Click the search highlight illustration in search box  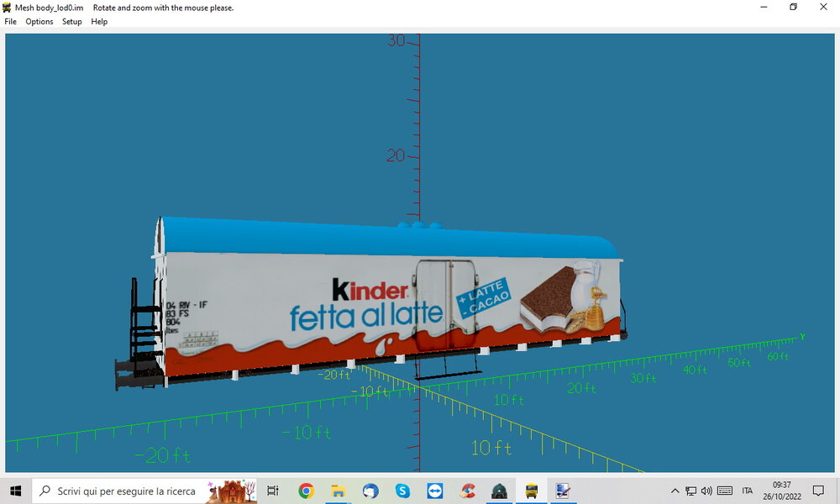pyautogui.click(x=232, y=491)
